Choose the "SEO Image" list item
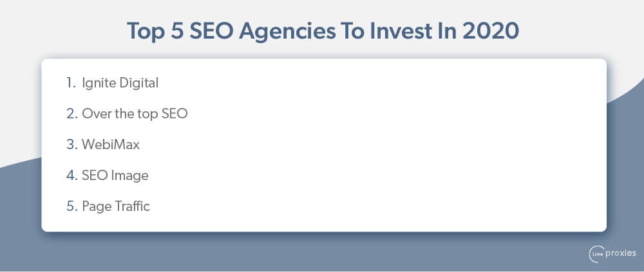644x272 pixels. click(115, 175)
